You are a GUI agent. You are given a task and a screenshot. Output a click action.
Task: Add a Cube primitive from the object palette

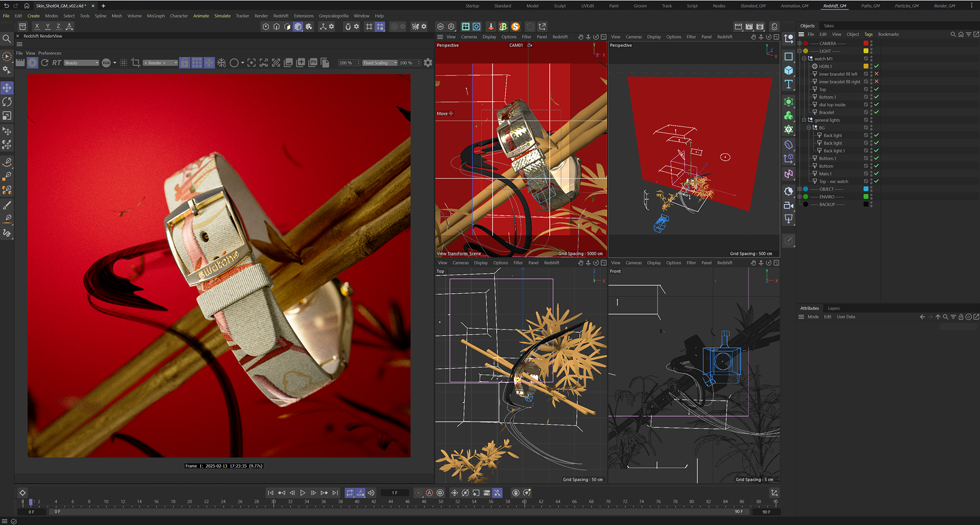[789, 70]
